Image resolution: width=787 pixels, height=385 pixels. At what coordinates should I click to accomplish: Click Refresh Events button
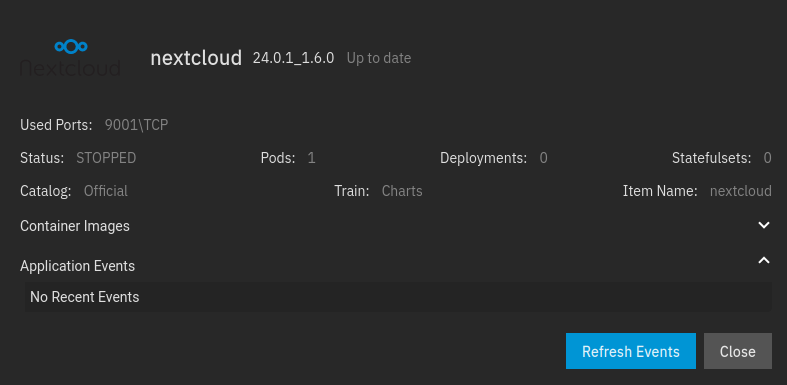pos(630,351)
